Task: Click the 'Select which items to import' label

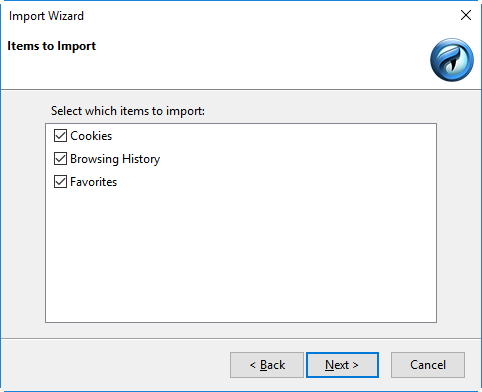Action: tap(128, 111)
